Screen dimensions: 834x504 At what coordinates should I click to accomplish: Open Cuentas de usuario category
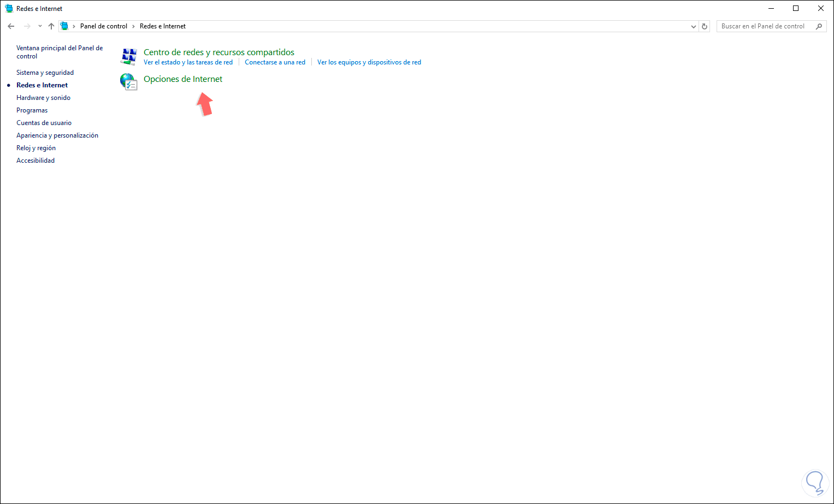click(44, 123)
